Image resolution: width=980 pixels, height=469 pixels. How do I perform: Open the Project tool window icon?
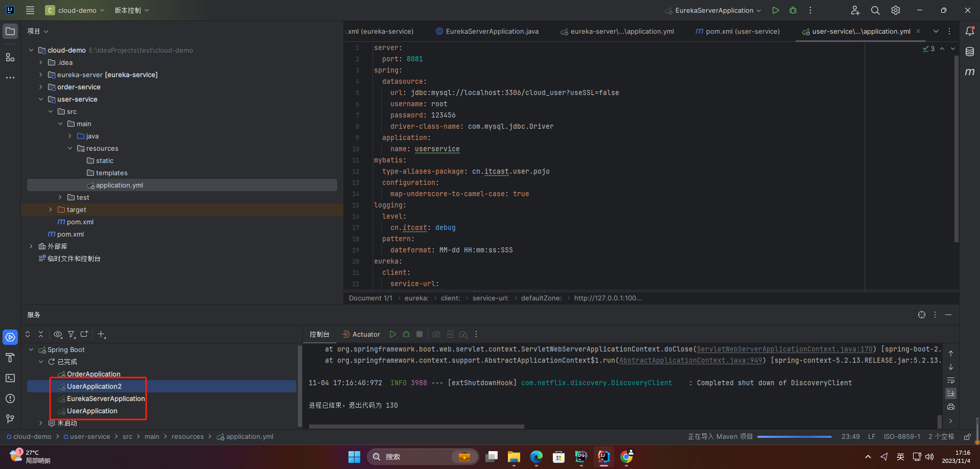click(10, 31)
